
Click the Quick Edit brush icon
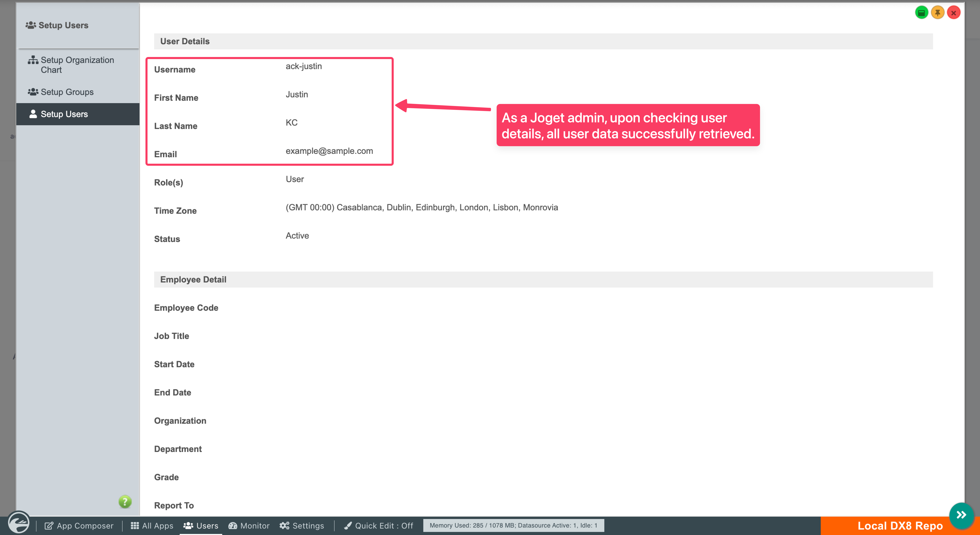point(348,526)
